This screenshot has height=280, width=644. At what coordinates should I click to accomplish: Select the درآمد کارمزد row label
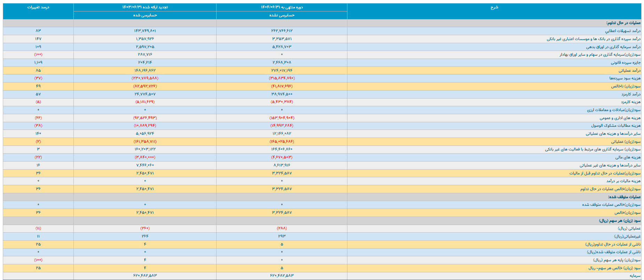tap(631, 94)
